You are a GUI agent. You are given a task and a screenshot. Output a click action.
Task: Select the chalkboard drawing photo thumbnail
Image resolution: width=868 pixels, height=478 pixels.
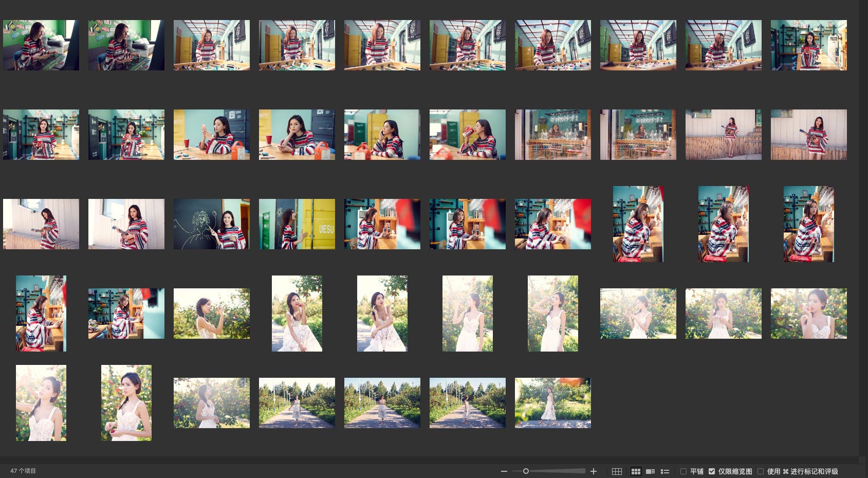click(x=211, y=224)
